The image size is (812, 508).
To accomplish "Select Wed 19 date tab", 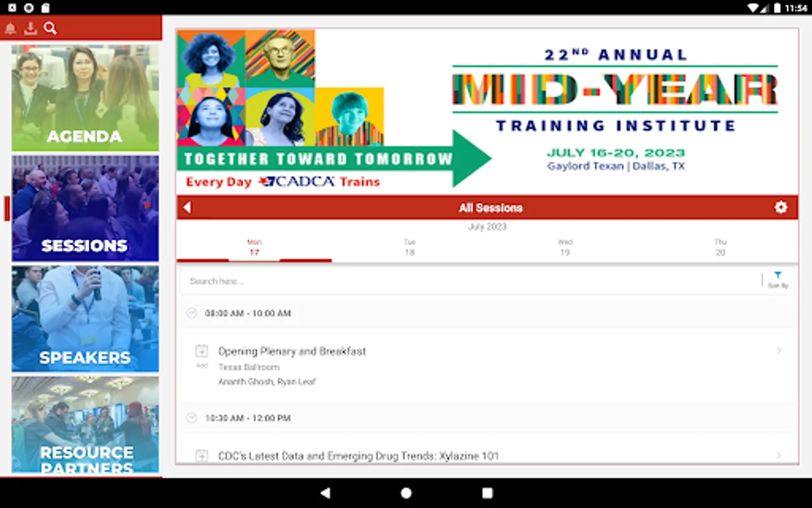I will [x=565, y=247].
